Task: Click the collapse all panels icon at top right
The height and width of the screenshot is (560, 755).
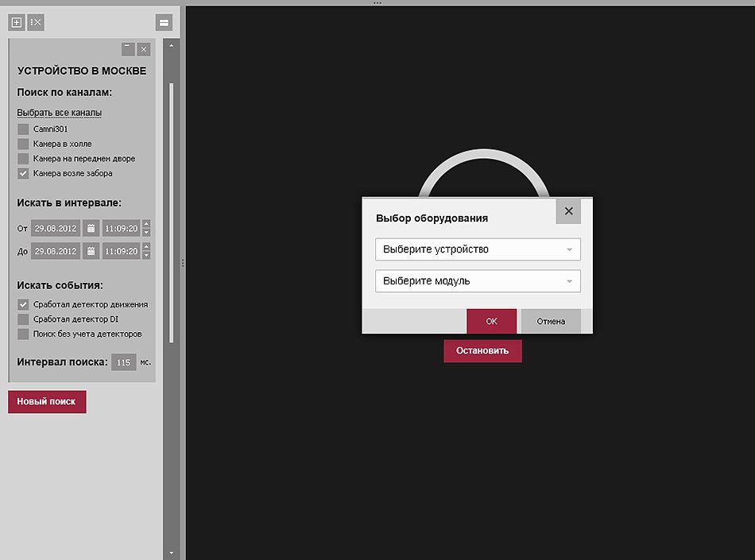Action: coord(164,22)
